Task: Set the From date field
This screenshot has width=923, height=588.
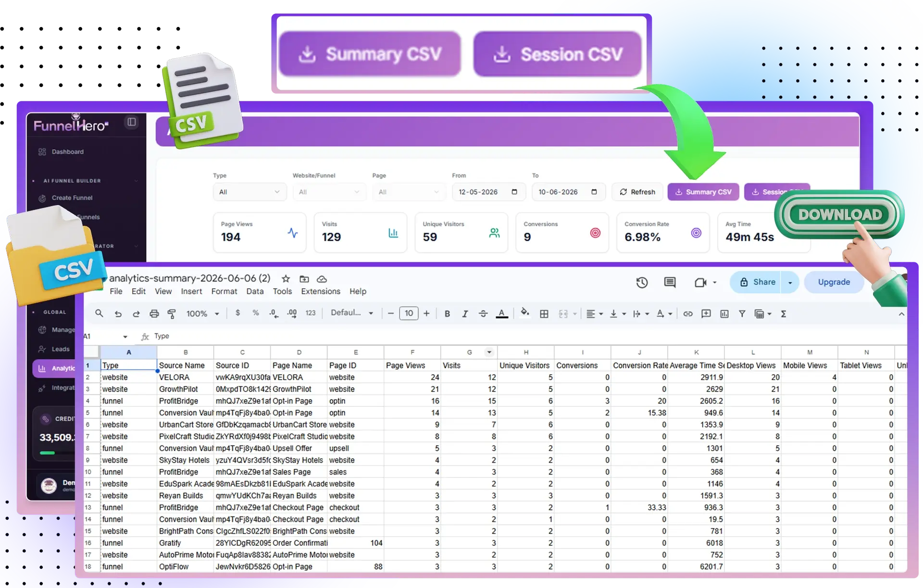Action: [x=488, y=192]
